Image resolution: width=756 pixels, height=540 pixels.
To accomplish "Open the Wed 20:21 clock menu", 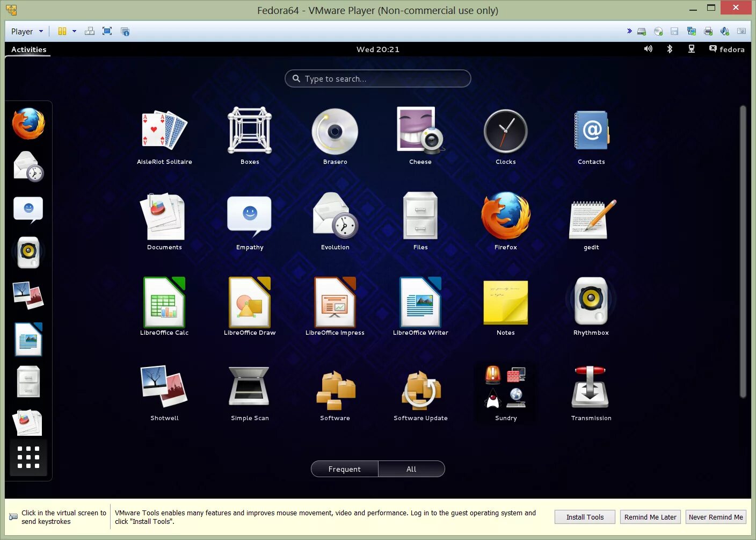I will click(x=378, y=49).
